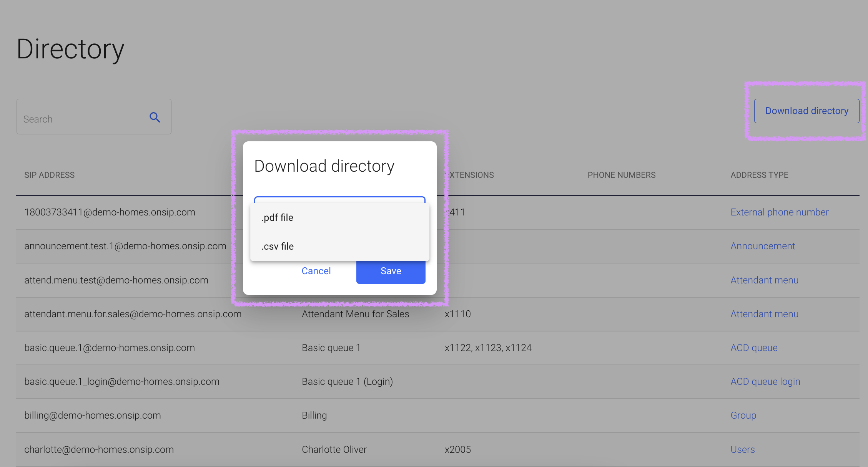Click "Attendant menu" link for attendant.menu.for.sales

764,314
